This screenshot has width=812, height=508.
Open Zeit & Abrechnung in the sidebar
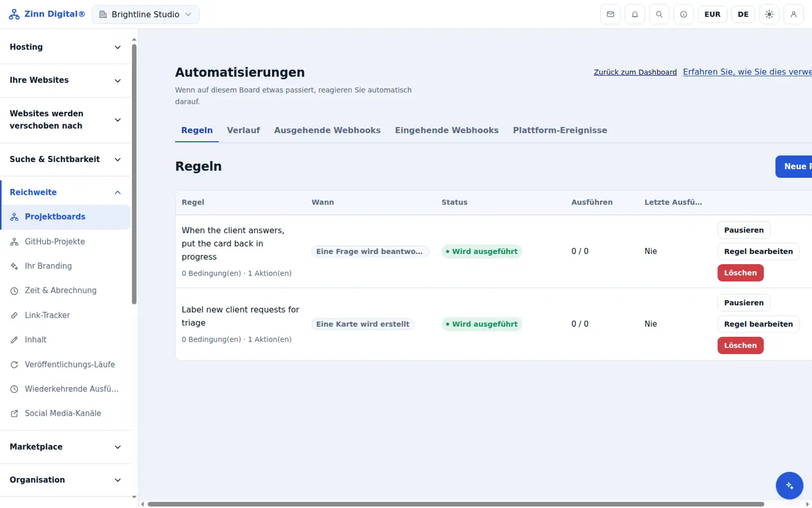pyautogui.click(x=65, y=291)
